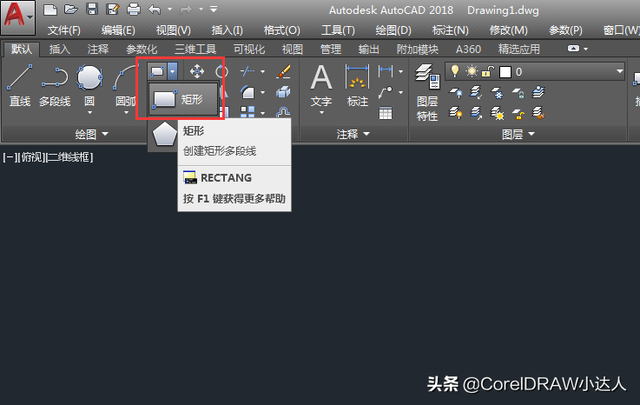This screenshot has height=405, width=640.
Task: Click the Array tool icon
Action: point(248,112)
